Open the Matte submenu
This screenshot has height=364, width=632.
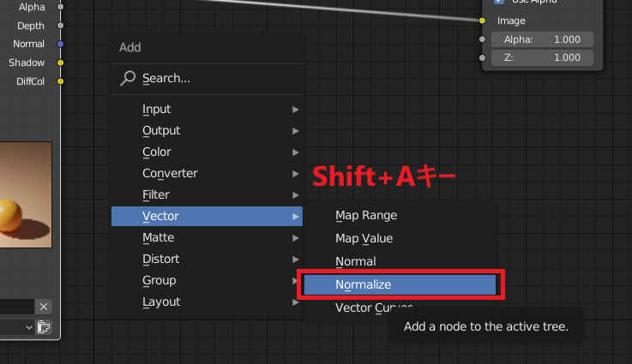[x=207, y=237]
